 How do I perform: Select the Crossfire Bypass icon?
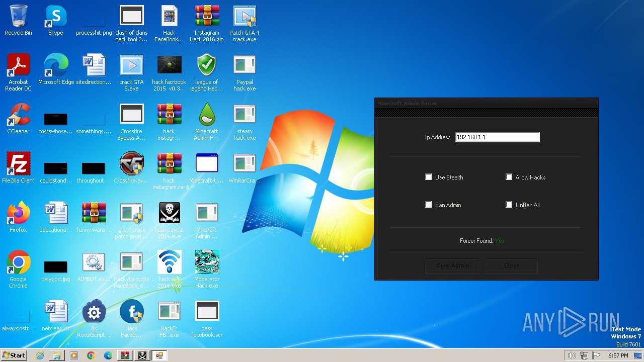click(131, 122)
